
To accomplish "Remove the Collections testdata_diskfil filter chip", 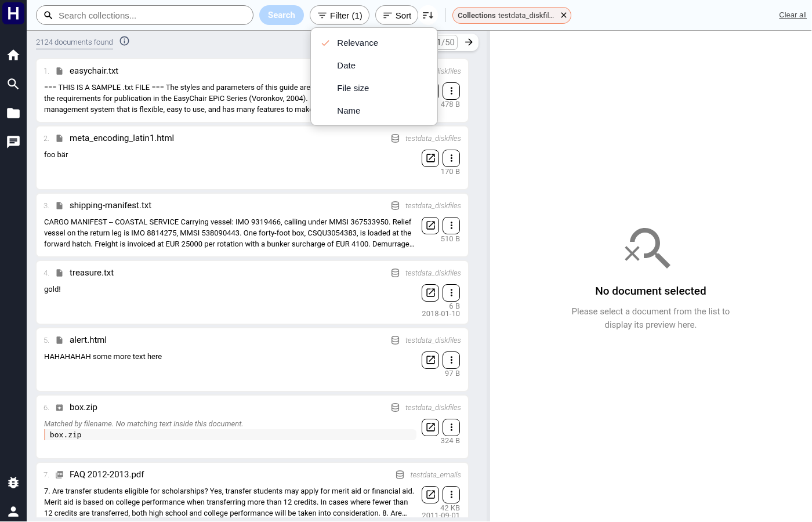I will [x=564, y=15].
